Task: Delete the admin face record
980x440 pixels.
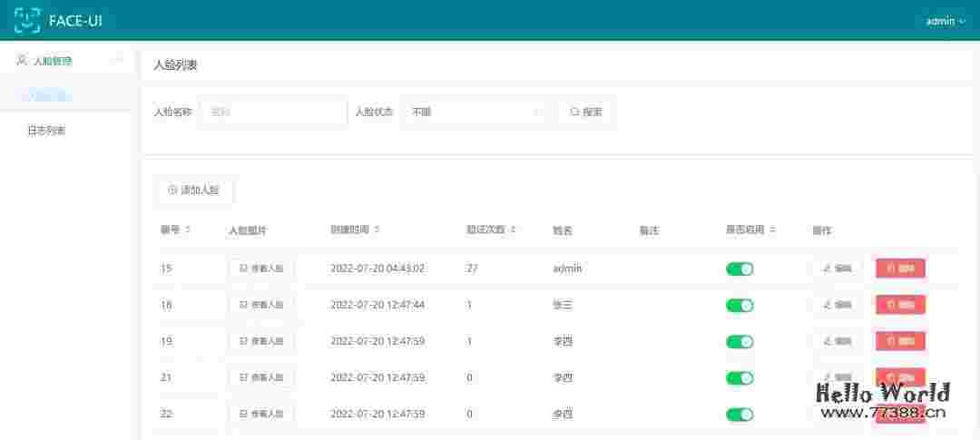Action: point(899,269)
